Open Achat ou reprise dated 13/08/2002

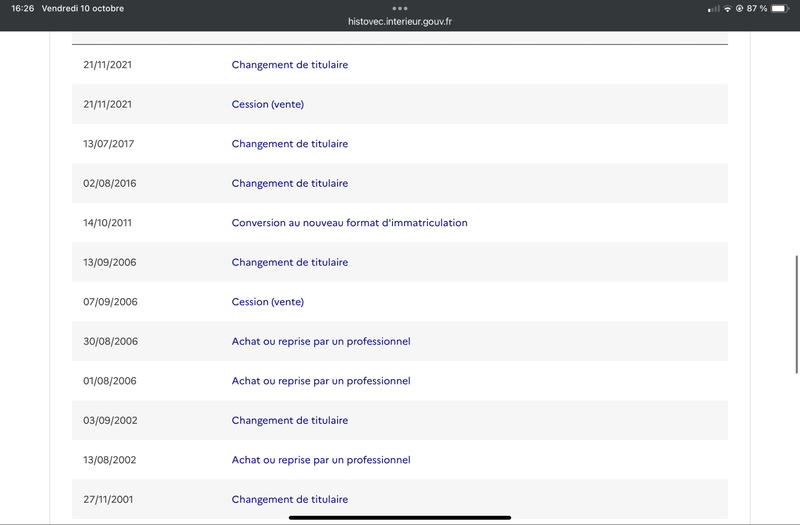321,460
